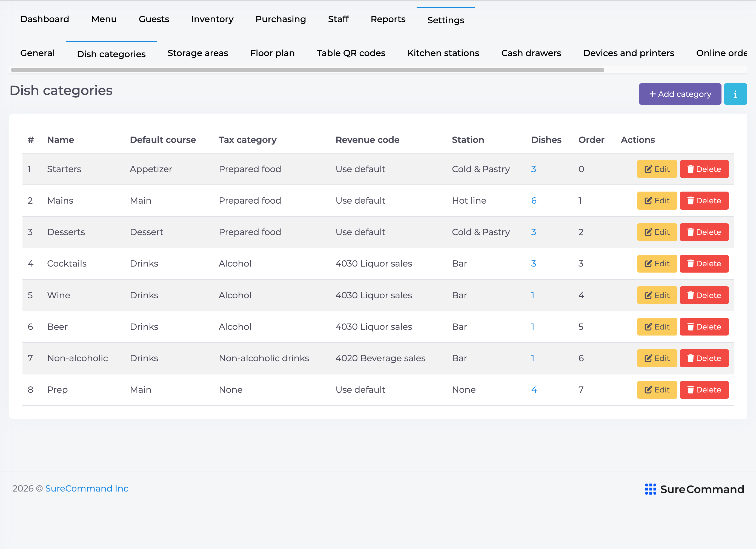
Task: Delete the Cocktails category
Action: click(704, 264)
